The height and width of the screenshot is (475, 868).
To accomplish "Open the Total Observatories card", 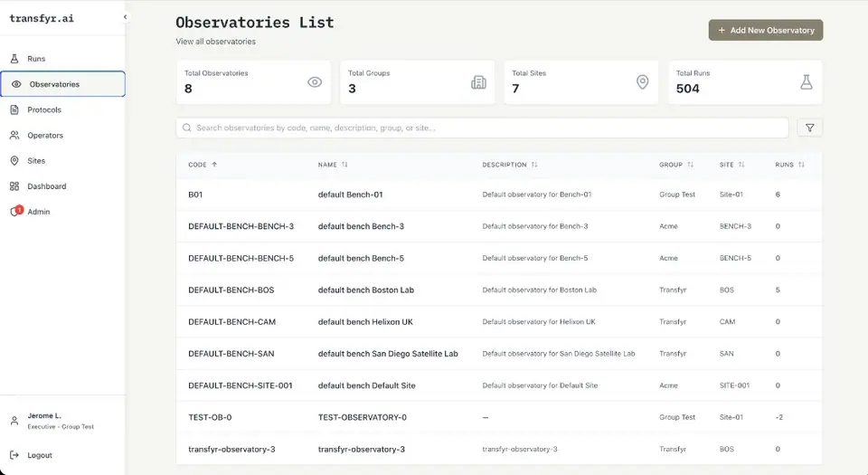I will [253, 82].
